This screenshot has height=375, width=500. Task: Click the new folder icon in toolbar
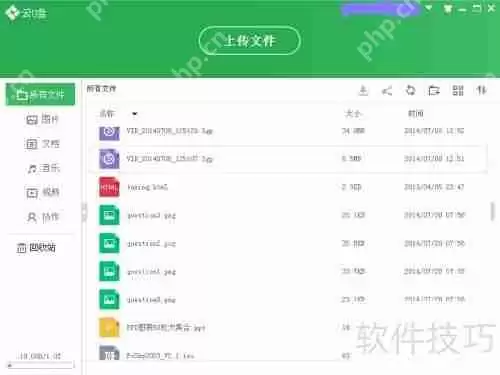point(434,90)
